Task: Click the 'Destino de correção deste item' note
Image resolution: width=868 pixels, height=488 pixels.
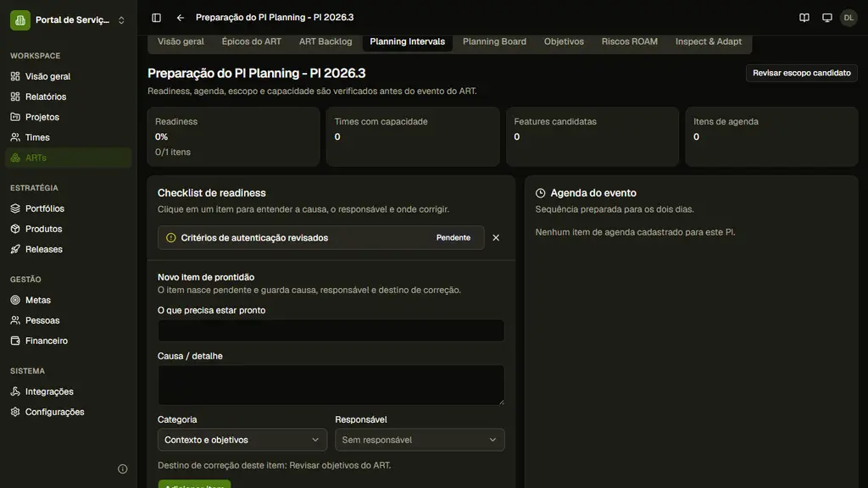Action: click(x=274, y=465)
